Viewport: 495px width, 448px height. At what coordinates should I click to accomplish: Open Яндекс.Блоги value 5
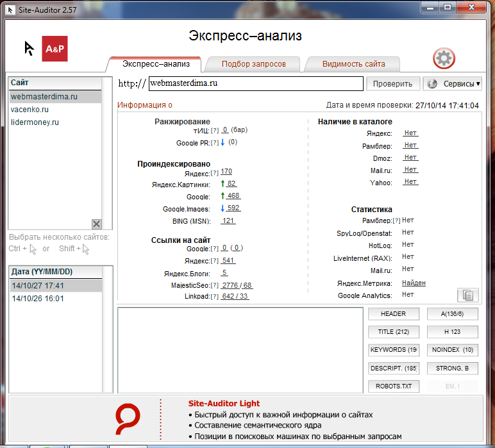(224, 272)
